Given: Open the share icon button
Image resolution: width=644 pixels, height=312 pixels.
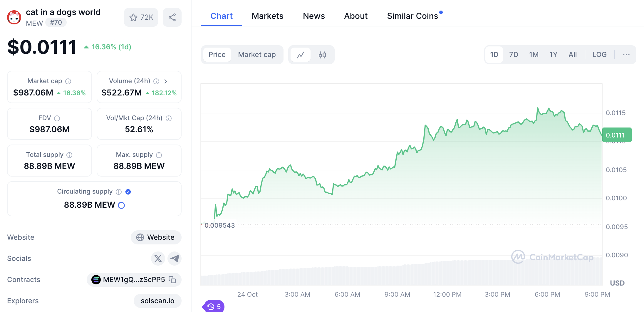Looking at the screenshot, I should 172,17.
